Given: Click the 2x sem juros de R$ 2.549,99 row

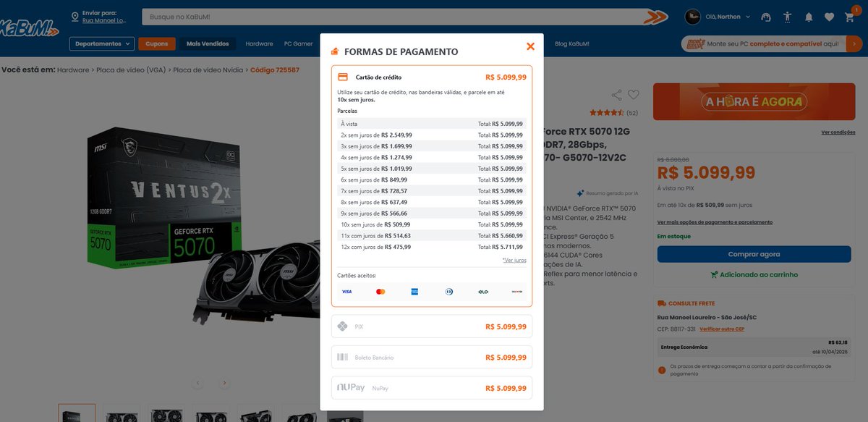Looking at the screenshot, I should coord(432,135).
